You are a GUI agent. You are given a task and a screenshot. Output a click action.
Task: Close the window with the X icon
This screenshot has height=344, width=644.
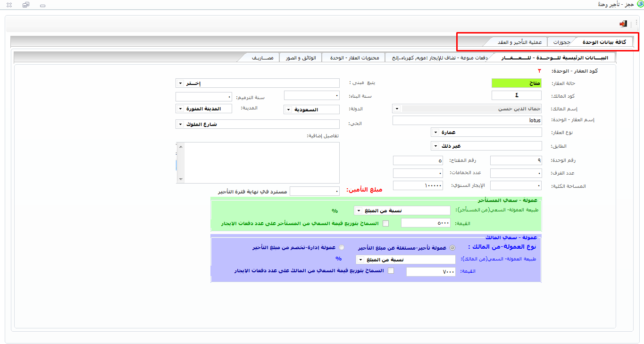(x=9, y=5)
